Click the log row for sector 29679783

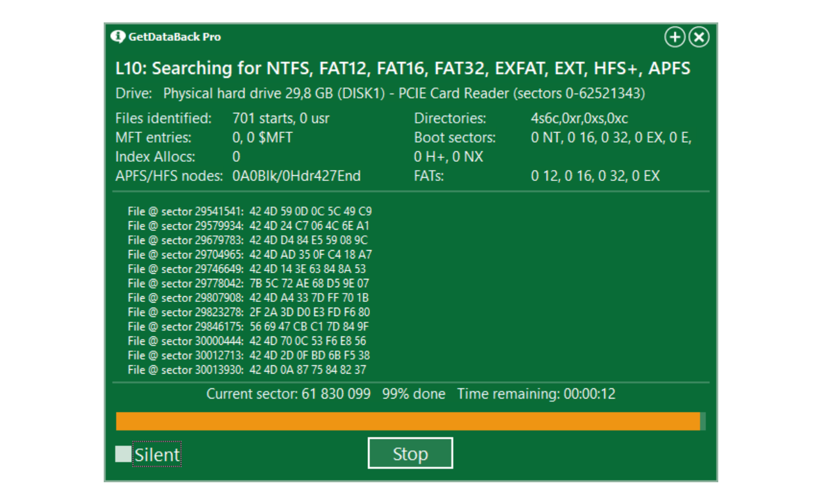pyautogui.click(x=248, y=240)
